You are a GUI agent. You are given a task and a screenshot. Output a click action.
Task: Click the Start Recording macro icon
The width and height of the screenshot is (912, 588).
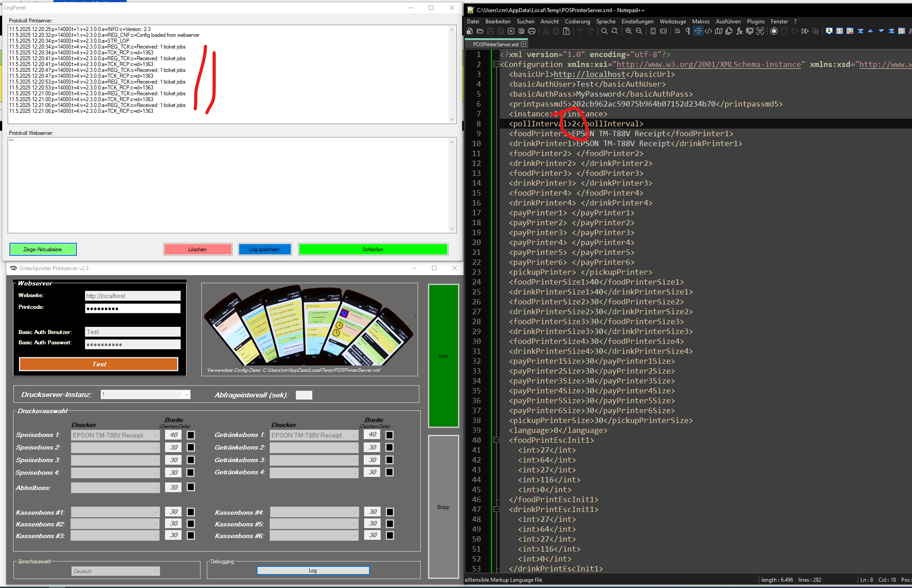[x=774, y=31]
